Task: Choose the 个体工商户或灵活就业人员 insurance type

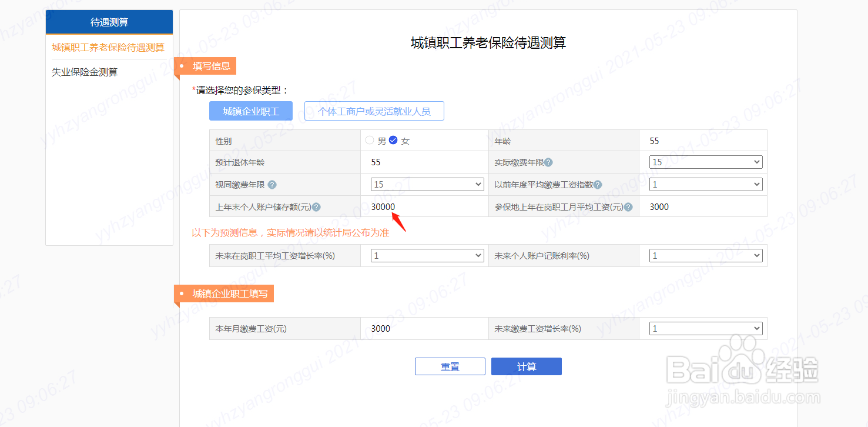Action: 374,111
